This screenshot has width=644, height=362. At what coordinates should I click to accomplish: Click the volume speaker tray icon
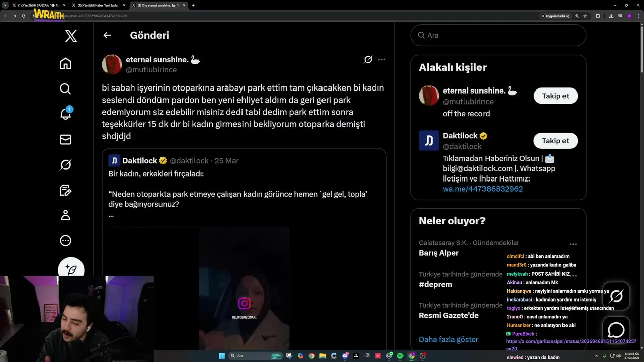(x=618, y=356)
